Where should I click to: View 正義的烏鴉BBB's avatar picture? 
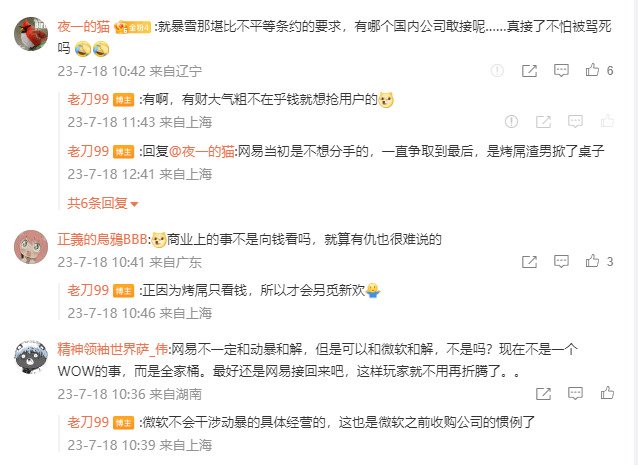[x=31, y=247]
